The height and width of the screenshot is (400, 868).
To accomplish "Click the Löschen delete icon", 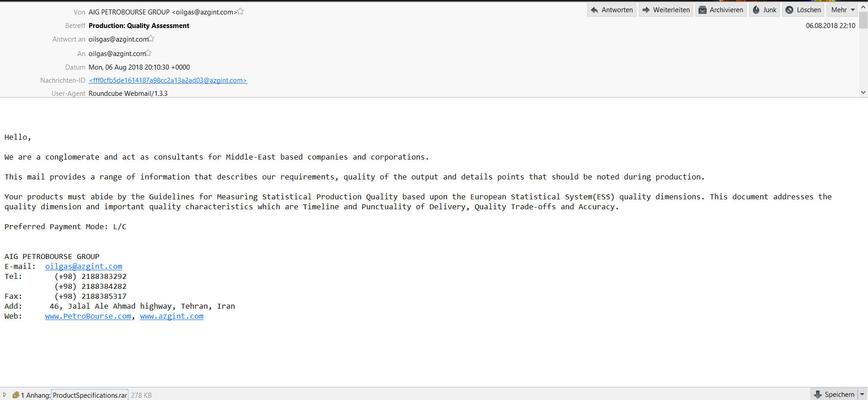I will 789,10.
